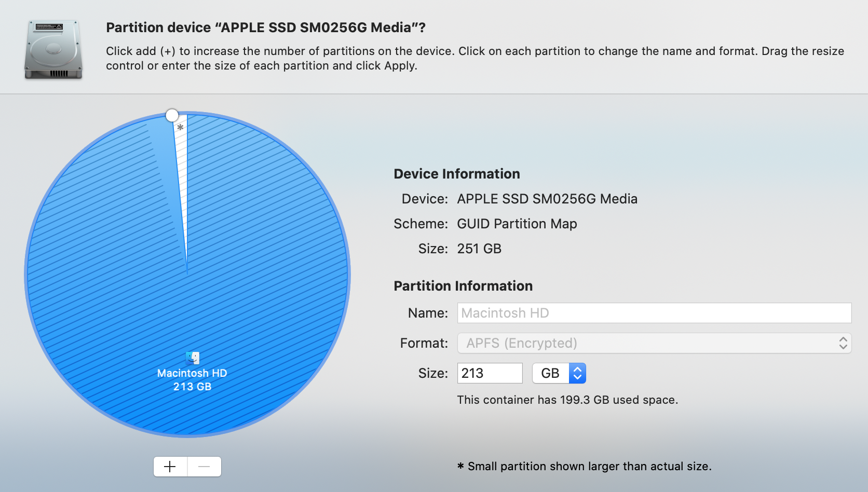Click the Partition Information heading
Image resolution: width=868 pixels, height=492 pixels.
[463, 286]
